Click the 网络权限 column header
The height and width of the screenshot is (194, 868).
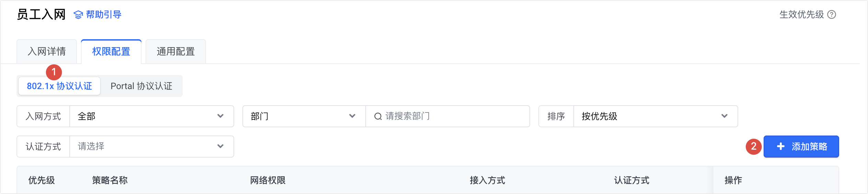[x=268, y=180]
